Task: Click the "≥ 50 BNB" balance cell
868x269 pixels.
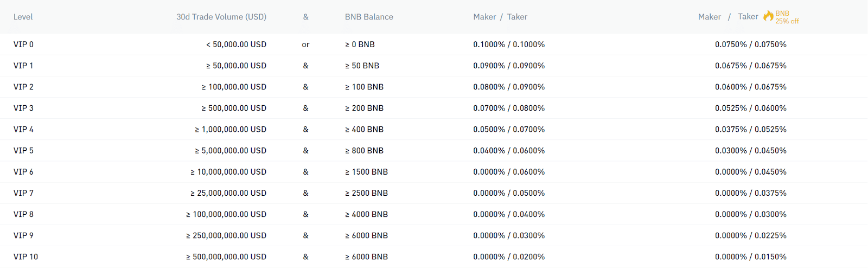Action: 362,66
